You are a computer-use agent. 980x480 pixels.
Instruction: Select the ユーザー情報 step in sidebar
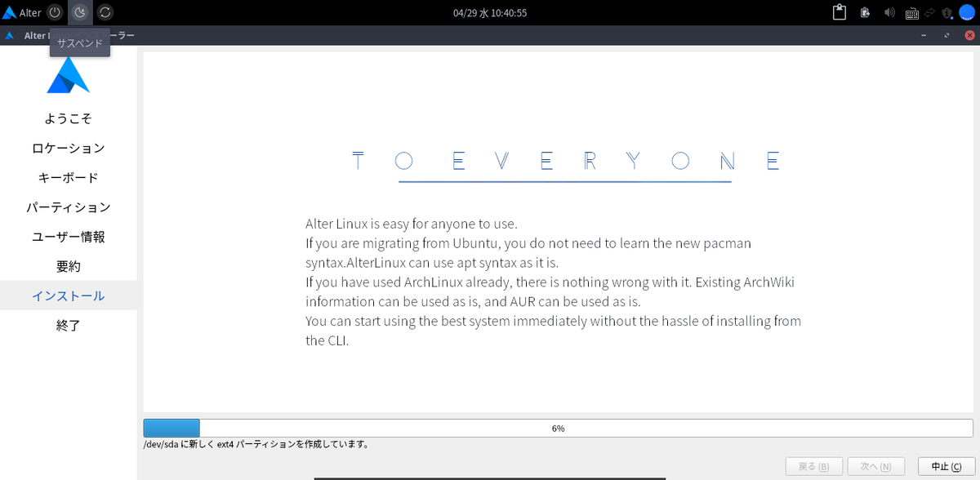pyautogui.click(x=69, y=237)
